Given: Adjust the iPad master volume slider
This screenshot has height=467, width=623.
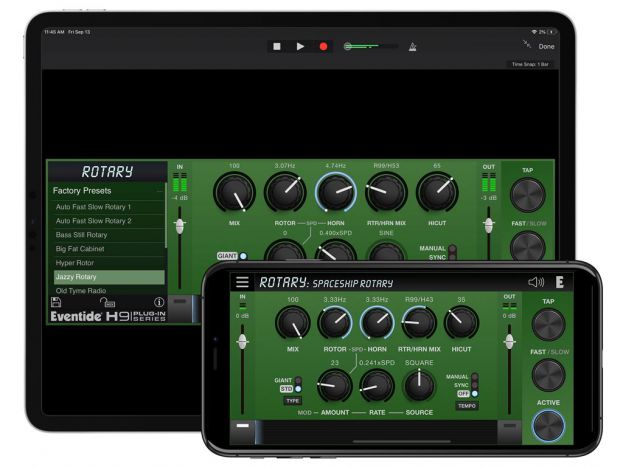Looking at the screenshot, I should coord(371,47).
